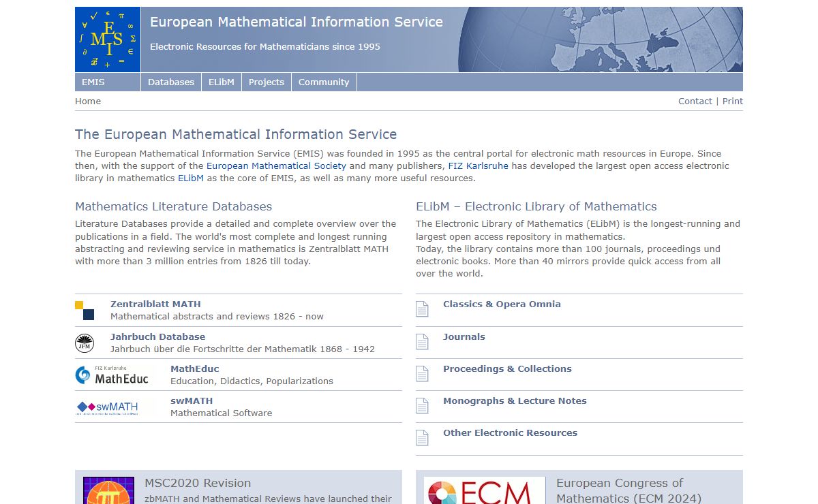
Task: Click the ECM congress logo image
Action: (485, 490)
